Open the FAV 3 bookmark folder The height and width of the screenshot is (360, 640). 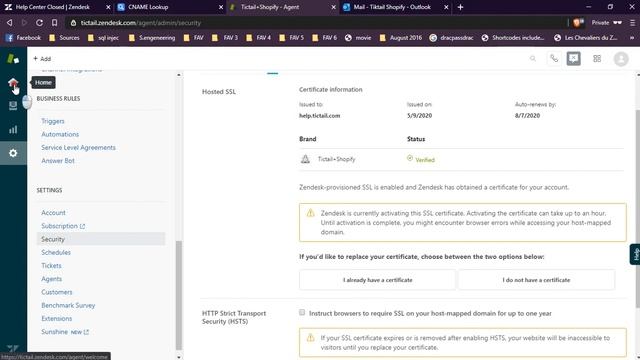[x=225, y=38]
